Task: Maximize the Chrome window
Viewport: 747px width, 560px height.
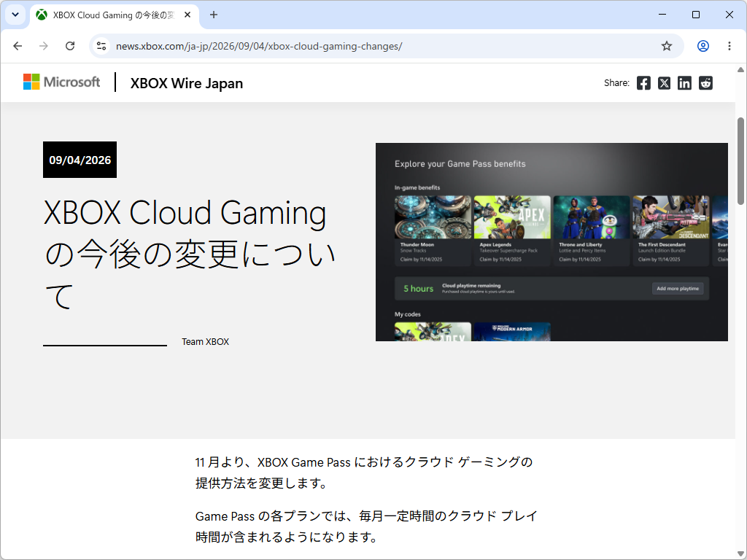Action: pos(695,15)
